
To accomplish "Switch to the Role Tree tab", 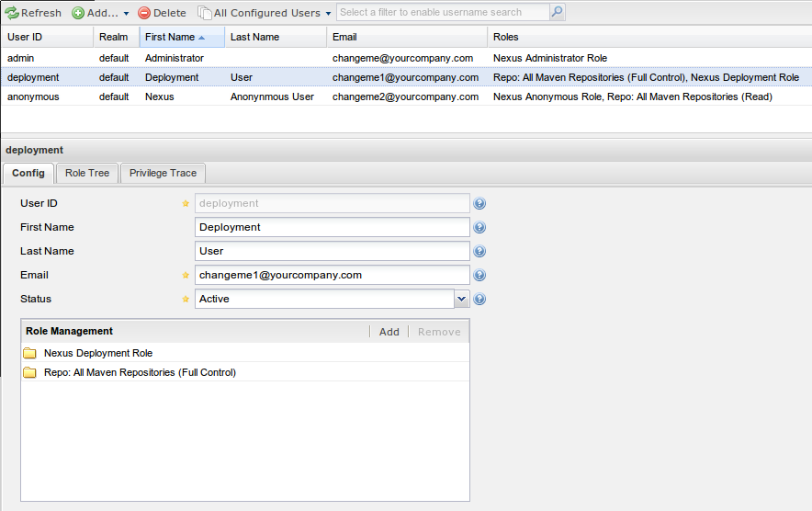I will coord(87,173).
